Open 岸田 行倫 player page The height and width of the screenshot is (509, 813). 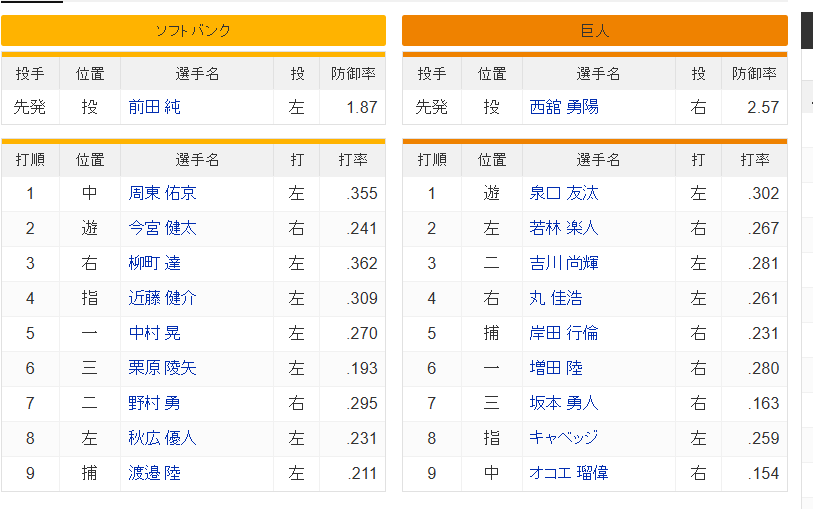pyautogui.click(x=564, y=333)
